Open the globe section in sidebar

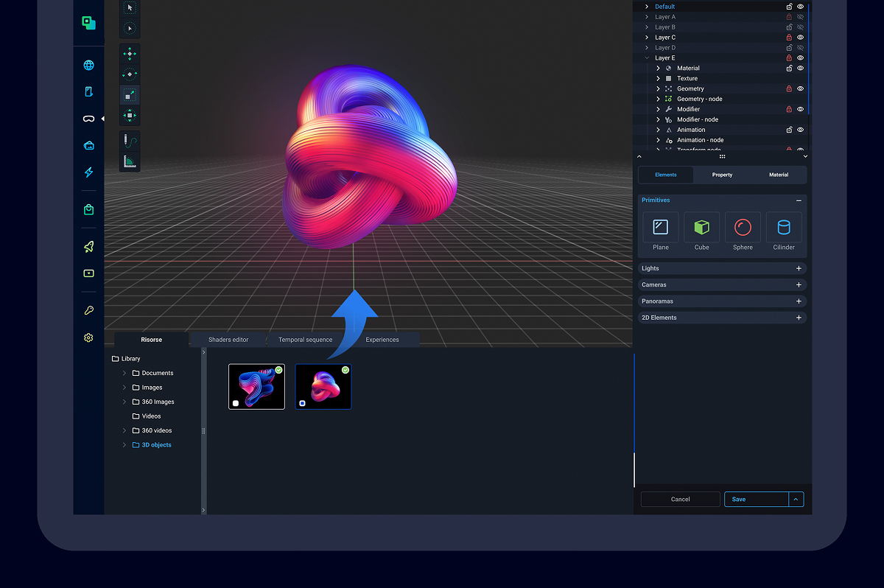point(88,65)
